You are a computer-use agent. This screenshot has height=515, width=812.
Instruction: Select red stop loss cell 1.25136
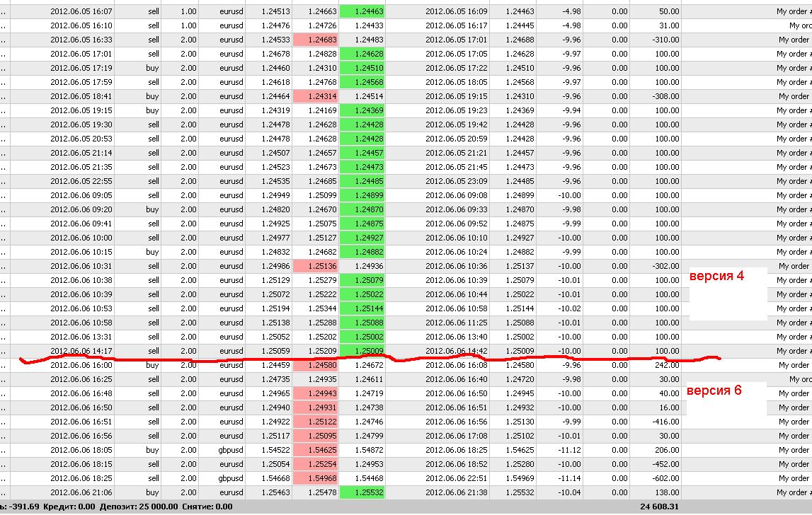(x=315, y=266)
